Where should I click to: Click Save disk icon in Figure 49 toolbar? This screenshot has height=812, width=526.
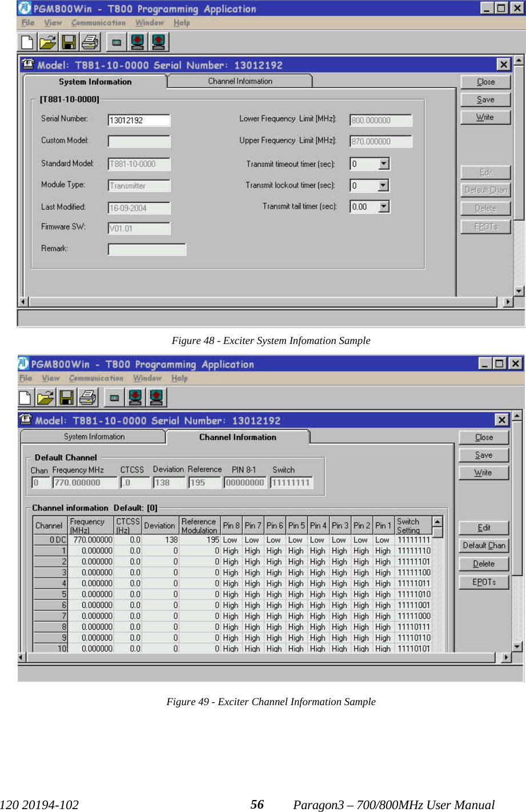coord(66,397)
